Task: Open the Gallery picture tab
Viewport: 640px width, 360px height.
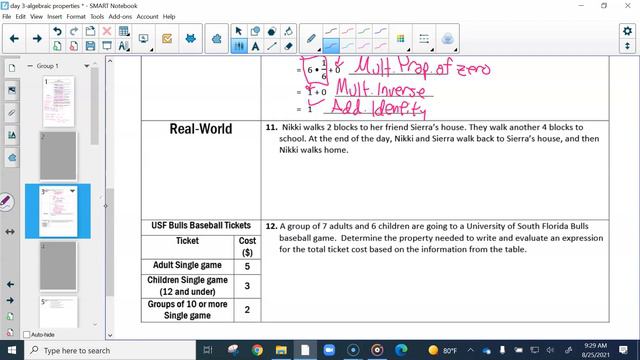Action: click(x=12, y=90)
